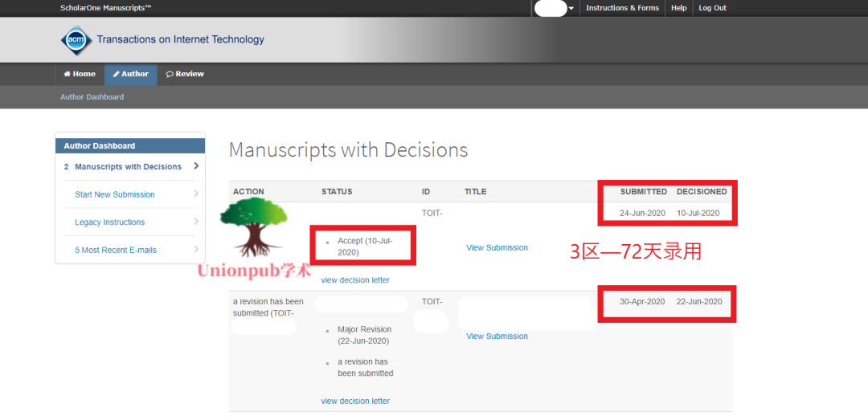Screen dimensions: 868x420
Task: Click chevron next to 5 Most Recent E-mails
Action: point(196,249)
